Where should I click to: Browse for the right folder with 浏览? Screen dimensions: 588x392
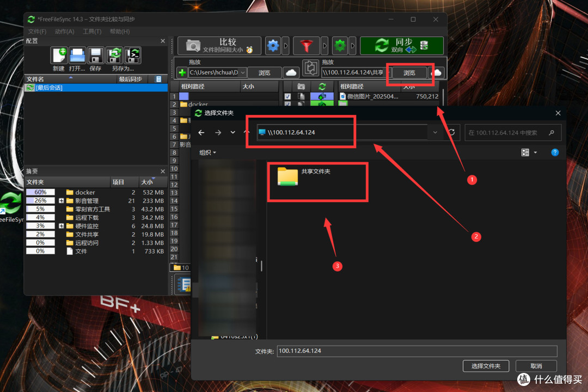(409, 72)
